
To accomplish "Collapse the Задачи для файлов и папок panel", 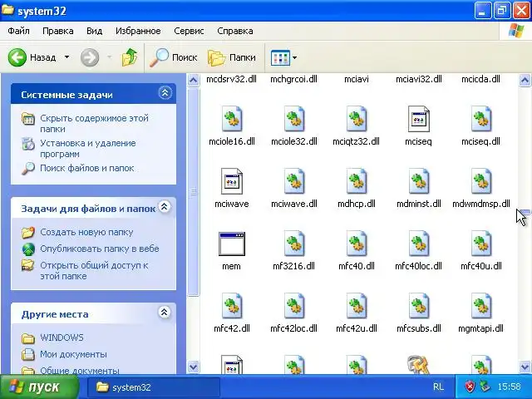I will (165, 207).
